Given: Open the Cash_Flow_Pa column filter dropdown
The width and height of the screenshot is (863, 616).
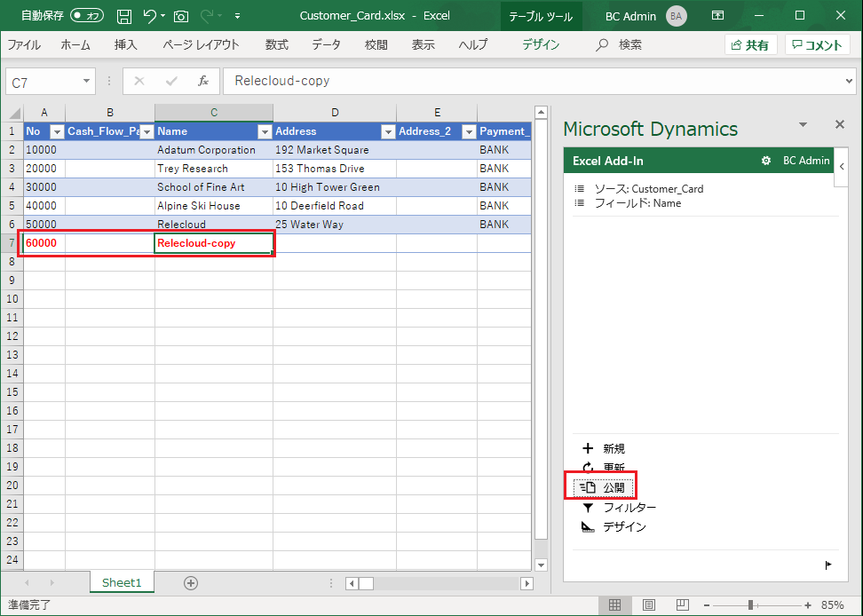Looking at the screenshot, I should coord(147,131).
